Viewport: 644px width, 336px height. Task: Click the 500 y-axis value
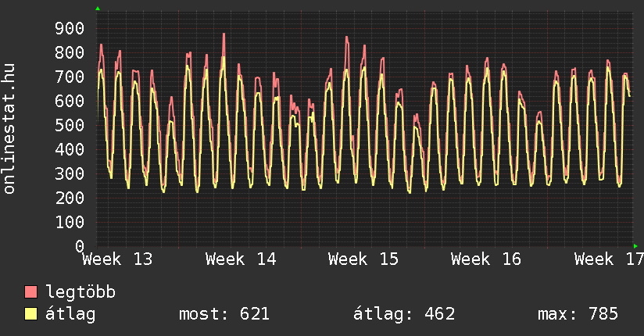pos(70,126)
